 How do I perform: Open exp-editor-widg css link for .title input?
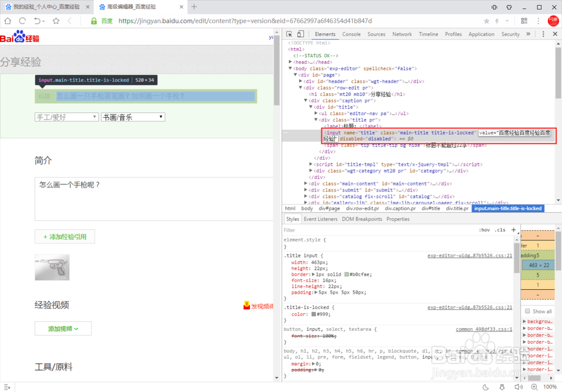(x=469, y=256)
